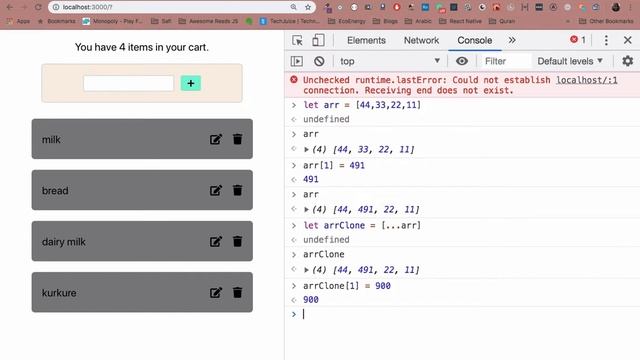The height and width of the screenshot is (360, 640).
Task: Delete the kurkure item
Action: (x=237, y=292)
